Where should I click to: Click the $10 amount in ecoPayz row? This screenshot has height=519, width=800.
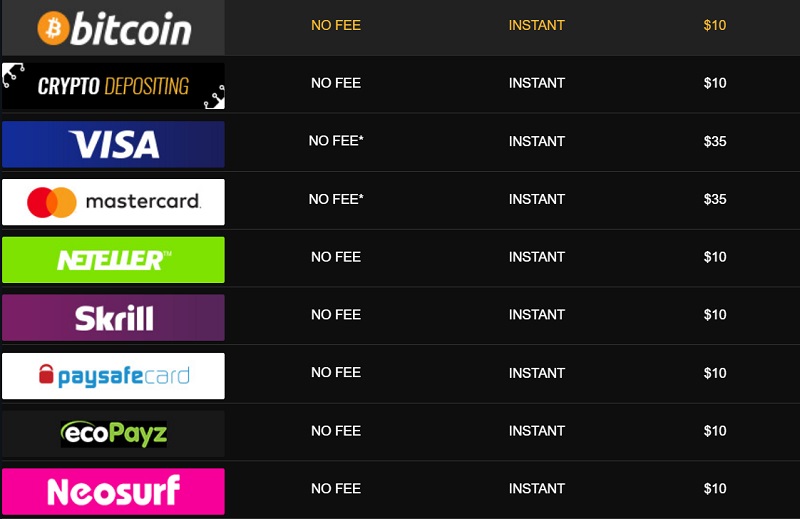(715, 431)
